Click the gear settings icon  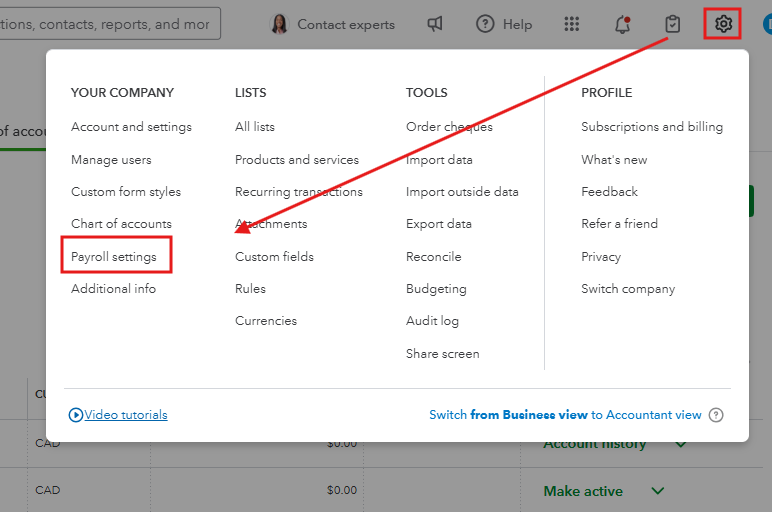(723, 24)
